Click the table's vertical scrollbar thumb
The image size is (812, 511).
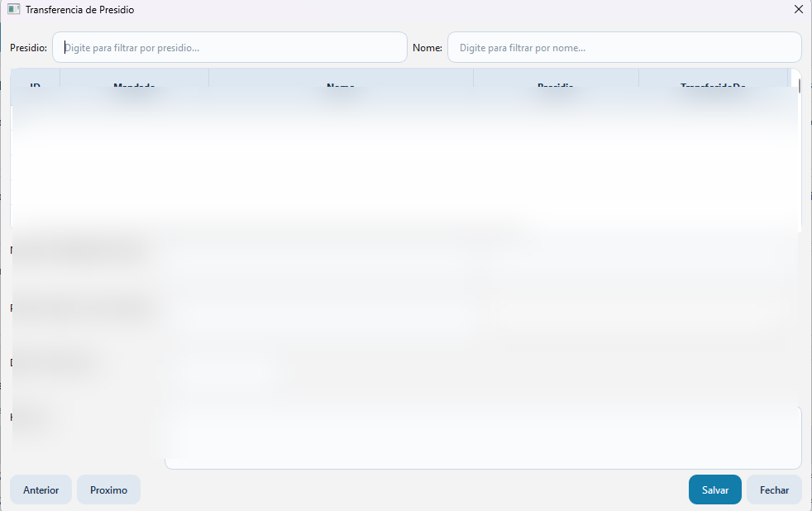point(799,86)
